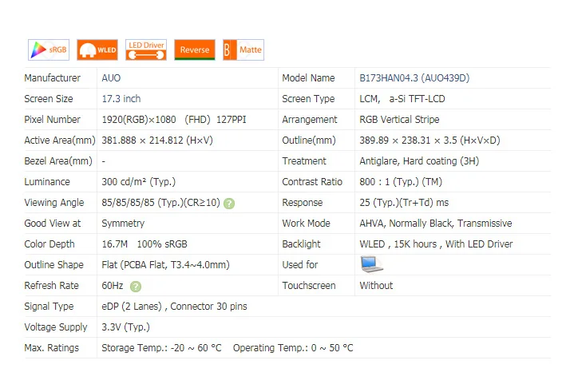Click the Reverse badge icon
This screenshot has width=570, height=392.
[x=195, y=49]
